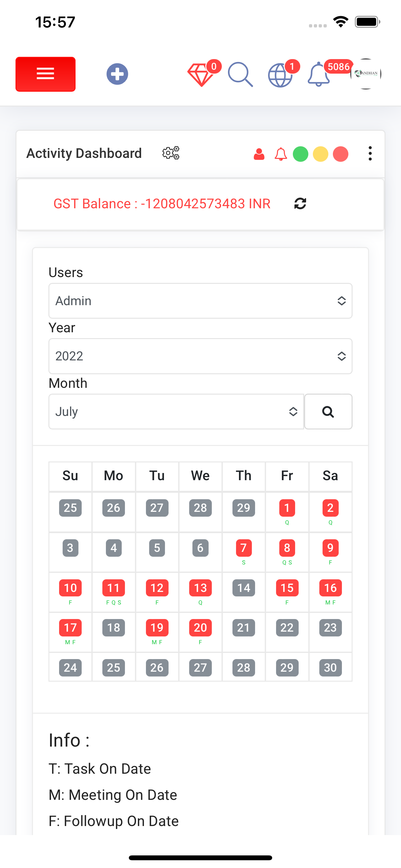401x868 pixels.
Task: Expand the Users dropdown showing Admin
Action: coord(200,301)
